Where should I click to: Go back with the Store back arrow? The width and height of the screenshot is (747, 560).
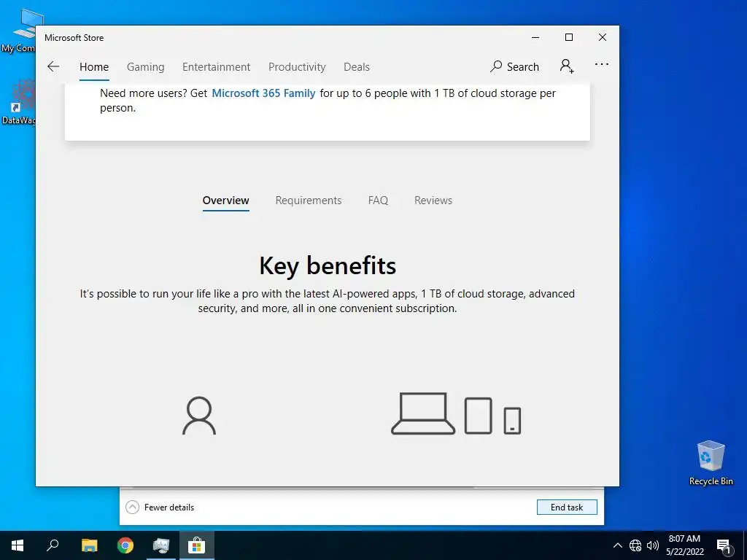(53, 66)
